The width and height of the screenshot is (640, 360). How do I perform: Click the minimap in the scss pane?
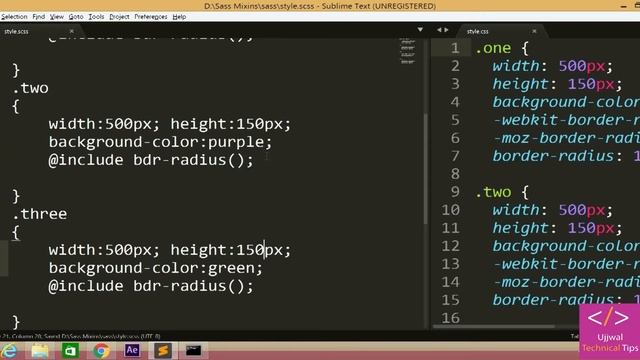tap(407, 51)
